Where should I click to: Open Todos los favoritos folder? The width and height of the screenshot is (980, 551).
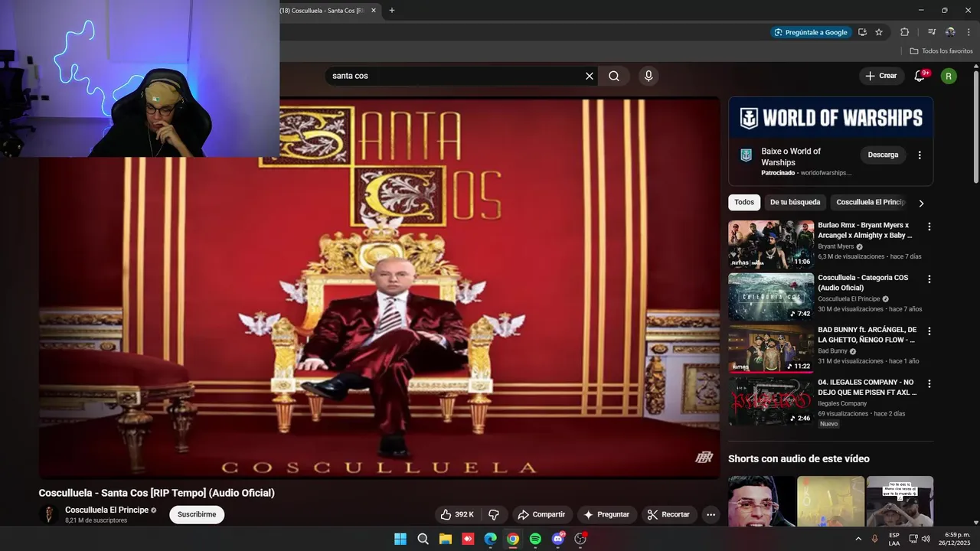click(x=941, y=51)
